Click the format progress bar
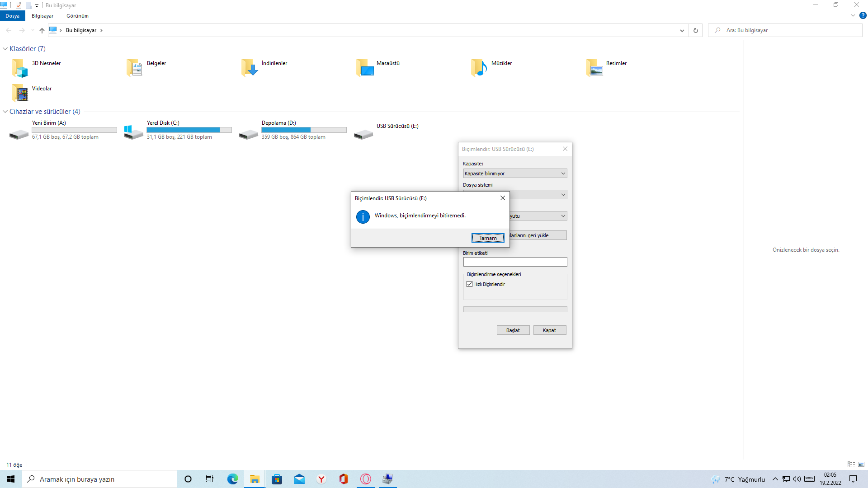The image size is (868, 488). [515, 310]
